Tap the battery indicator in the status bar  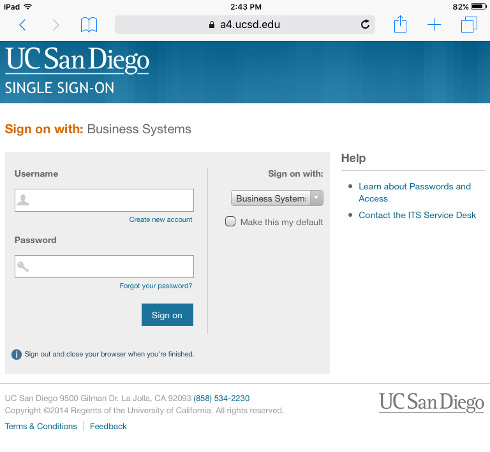point(479,6)
